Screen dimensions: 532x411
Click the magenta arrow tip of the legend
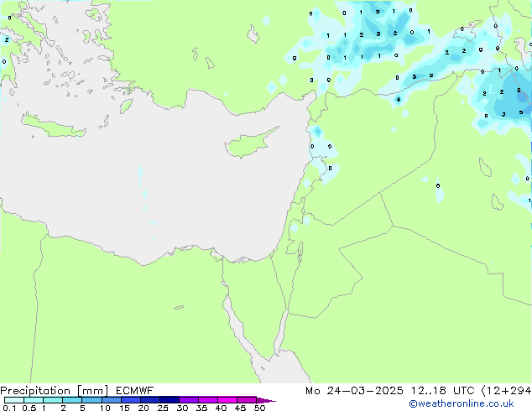pos(271,400)
